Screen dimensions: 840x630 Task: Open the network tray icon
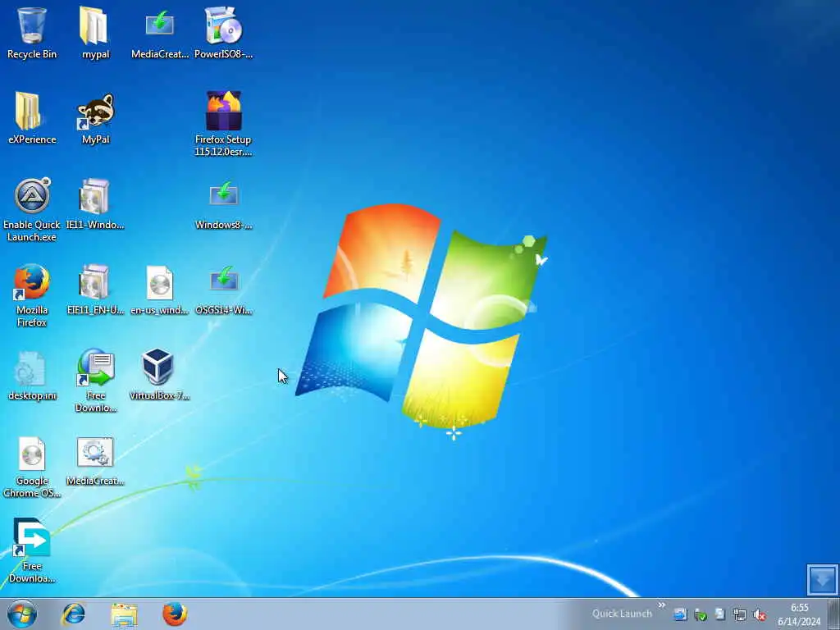[x=740, y=615]
